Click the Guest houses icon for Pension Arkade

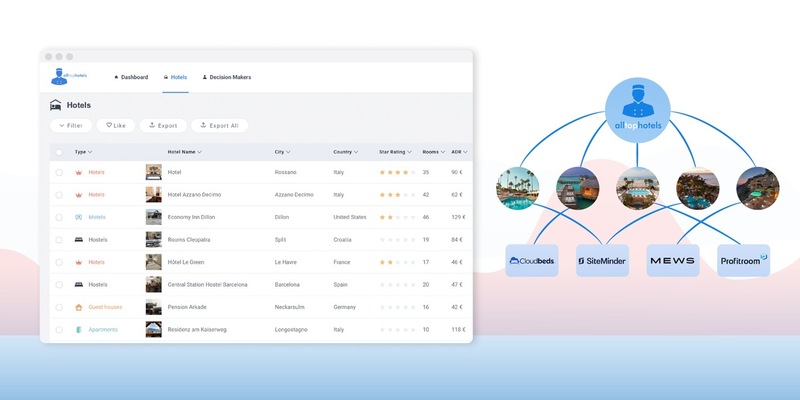pyautogui.click(x=79, y=307)
